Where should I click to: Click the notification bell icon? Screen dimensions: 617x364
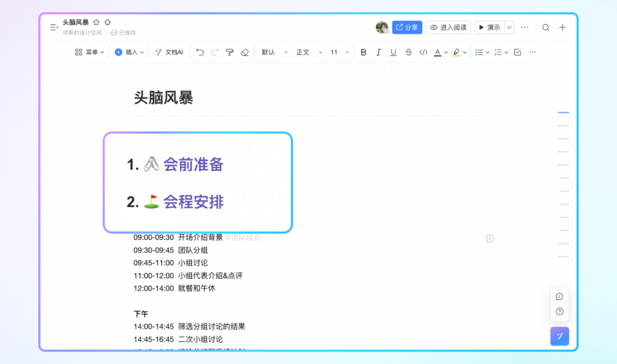(108, 22)
